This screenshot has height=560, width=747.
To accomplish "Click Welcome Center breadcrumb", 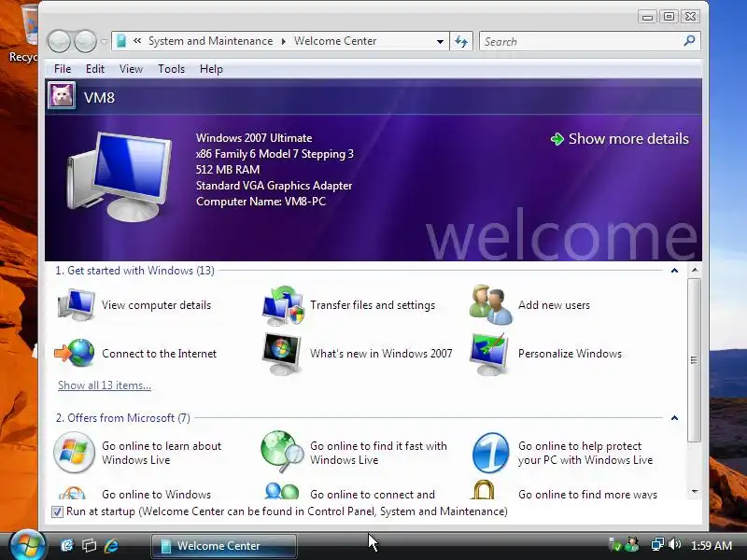I will coord(335,41).
